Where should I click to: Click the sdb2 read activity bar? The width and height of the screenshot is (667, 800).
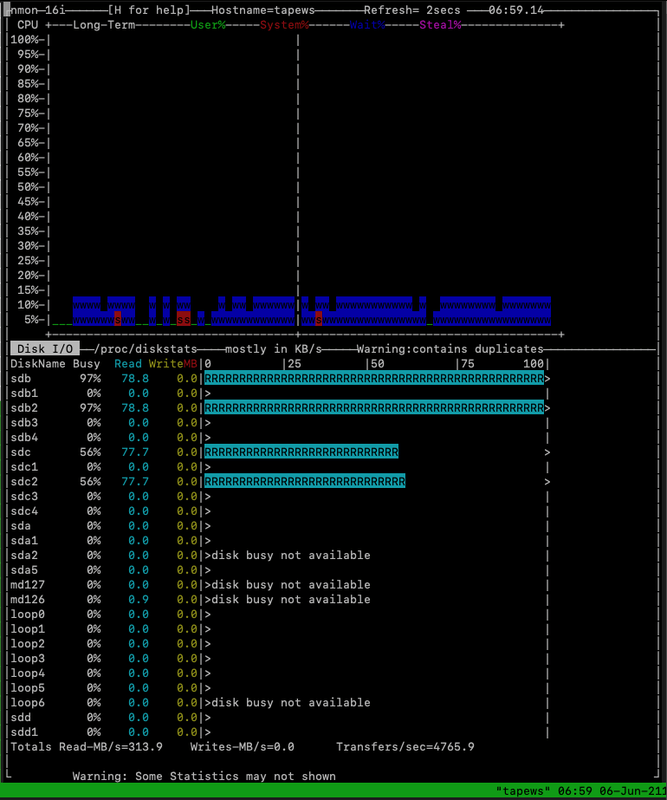click(x=374, y=408)
